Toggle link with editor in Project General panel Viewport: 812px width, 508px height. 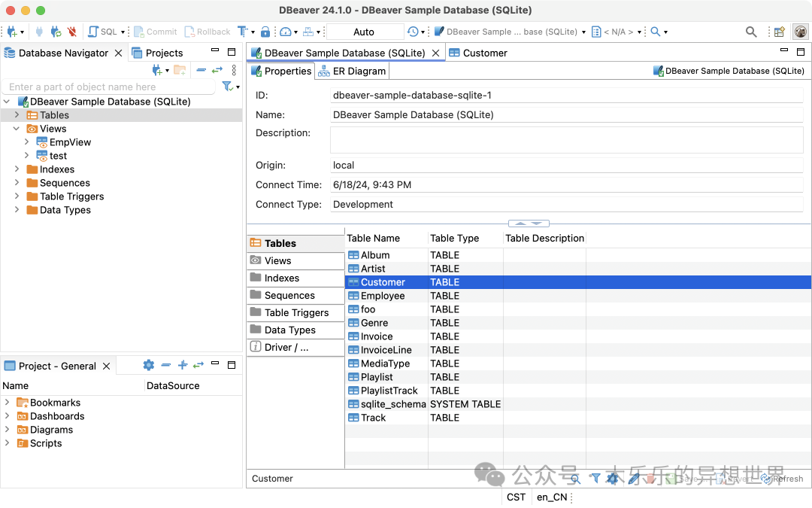pyautogui.click(x=198, y=366)
